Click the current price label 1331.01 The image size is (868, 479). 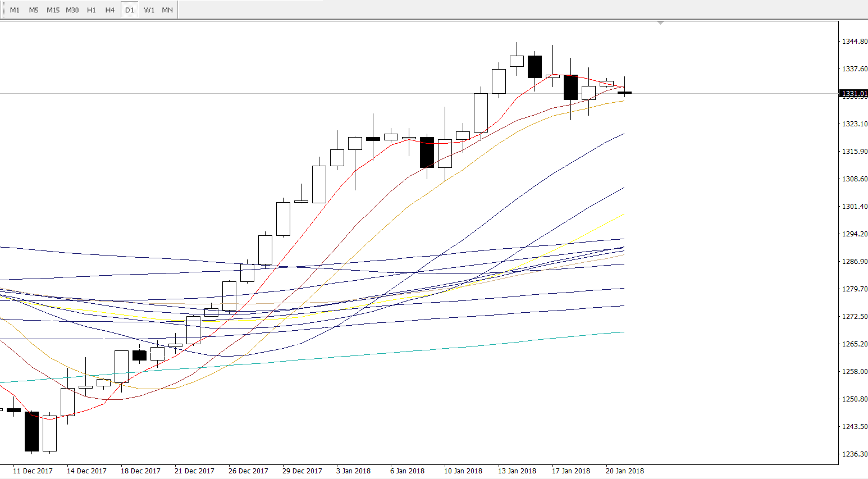tap(853, 94)
